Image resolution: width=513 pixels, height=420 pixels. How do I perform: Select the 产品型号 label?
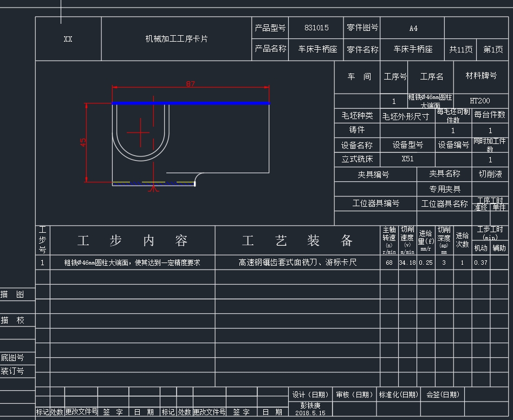270,28
